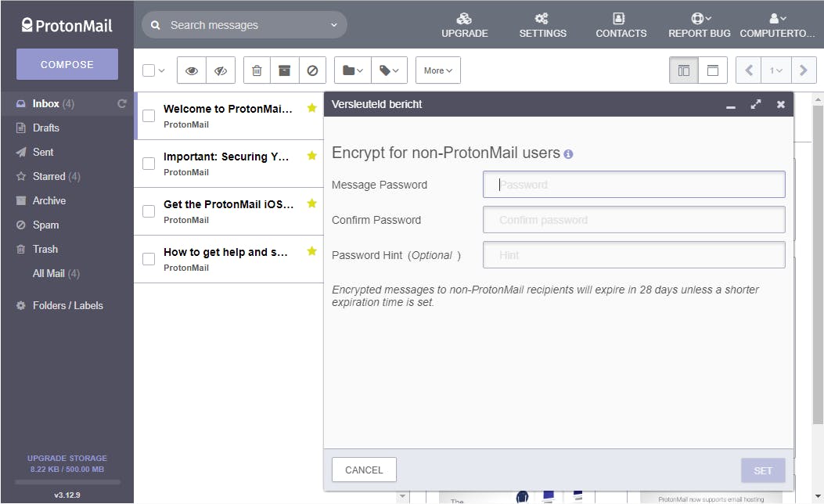Select the Welcome to ProtonMail message checkbox

point(149,116)
